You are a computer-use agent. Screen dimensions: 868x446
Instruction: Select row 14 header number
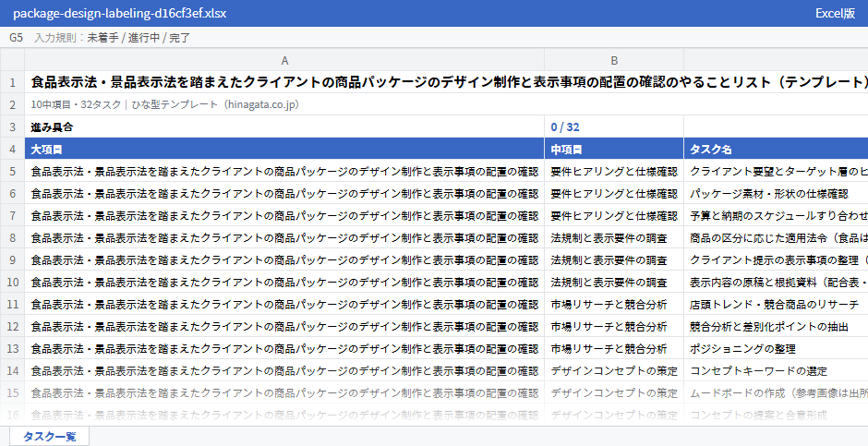[12, 370]
